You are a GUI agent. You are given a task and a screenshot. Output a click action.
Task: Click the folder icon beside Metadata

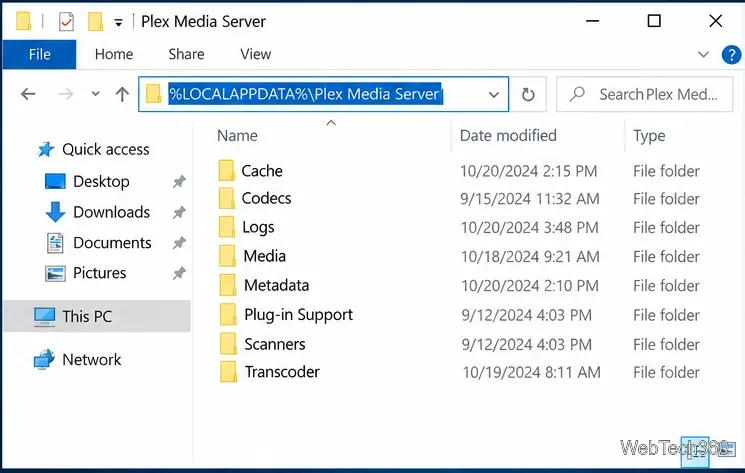point(228,285)
